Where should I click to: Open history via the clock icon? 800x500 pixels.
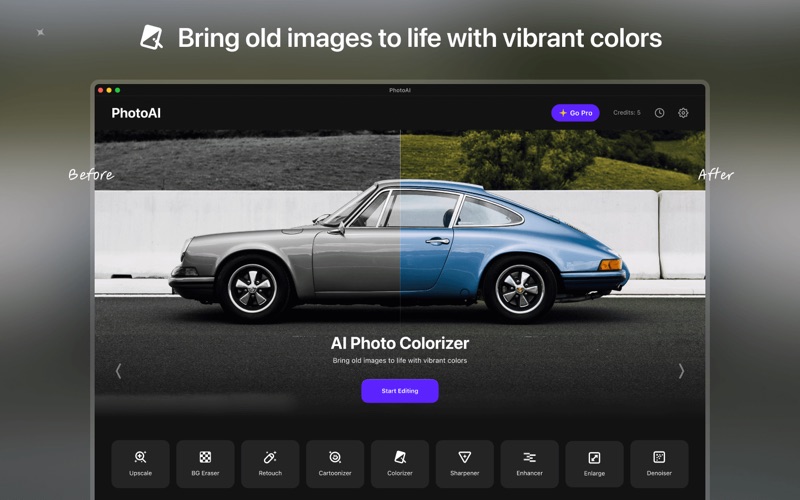coord(659,113)
